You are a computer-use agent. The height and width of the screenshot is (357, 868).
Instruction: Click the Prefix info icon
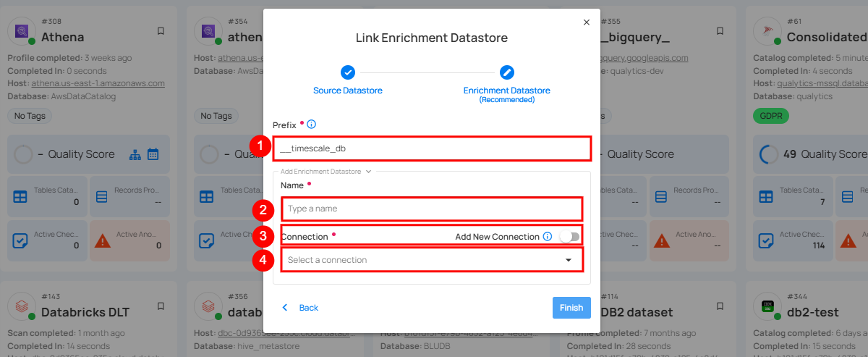(x=312, y=125)
